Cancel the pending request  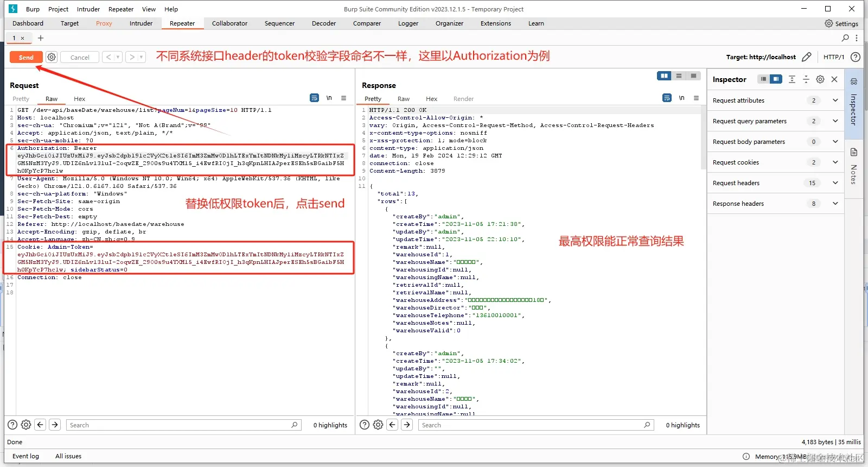click(80, 57)
